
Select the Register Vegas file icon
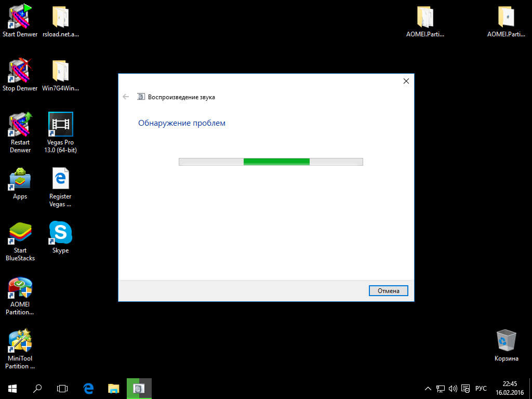pos(60,180)
